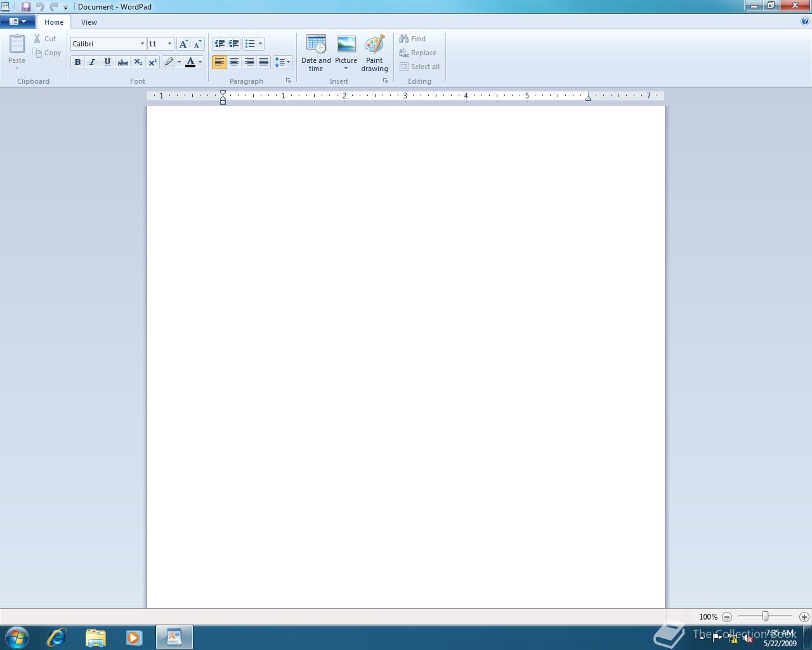Screen dimensions: 812x650
Task: Insert a Paint drawing
Action: point(374,53)
